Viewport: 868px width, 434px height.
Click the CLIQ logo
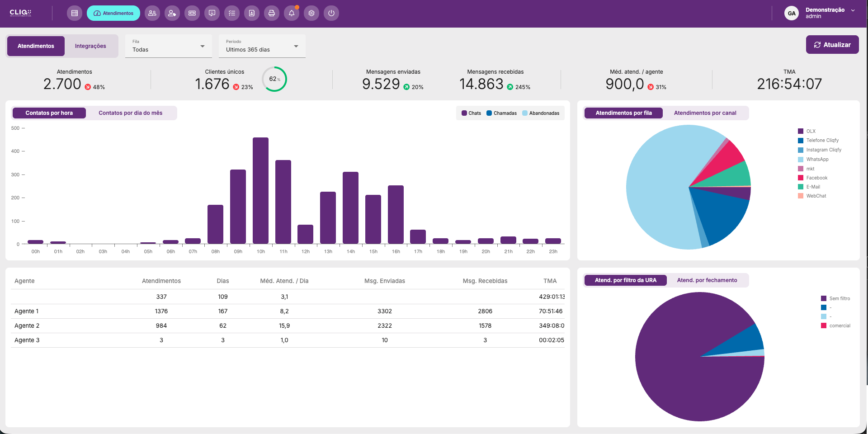(20, 13)
